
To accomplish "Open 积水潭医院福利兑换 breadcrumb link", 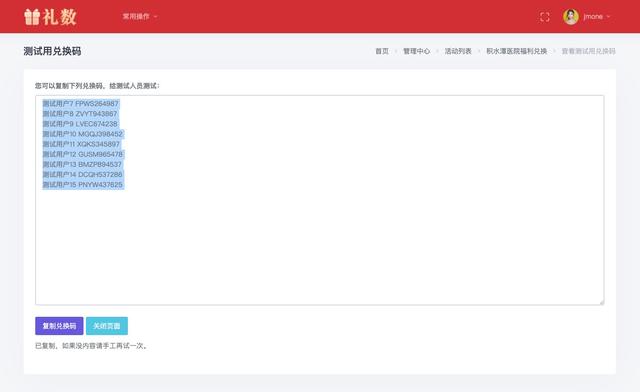I will pos(516,51).
